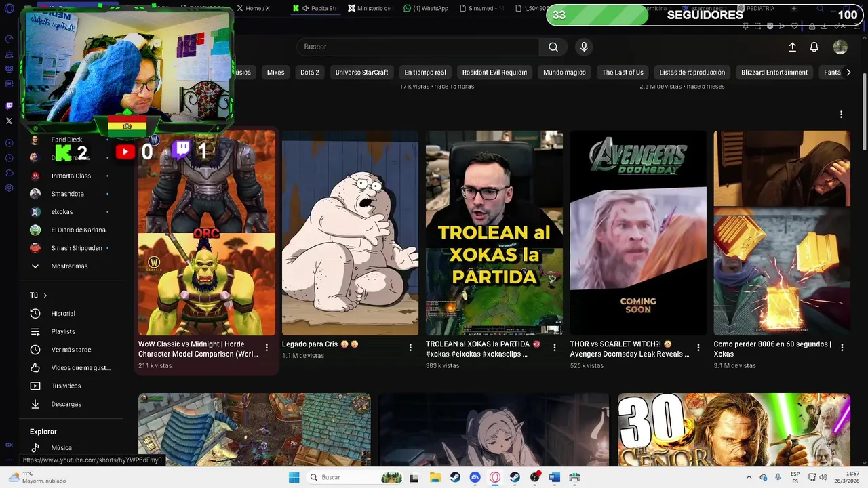Image resolution: width=868 pixels, height=488 pixels.
Task: Select Resident Evil Requiem chip
Action: coord(494,73)
